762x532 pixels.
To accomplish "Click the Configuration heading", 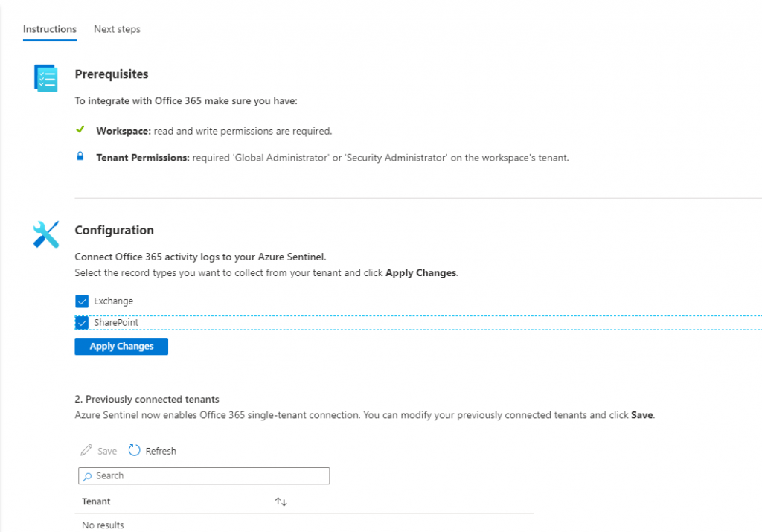I will (114, 231).
